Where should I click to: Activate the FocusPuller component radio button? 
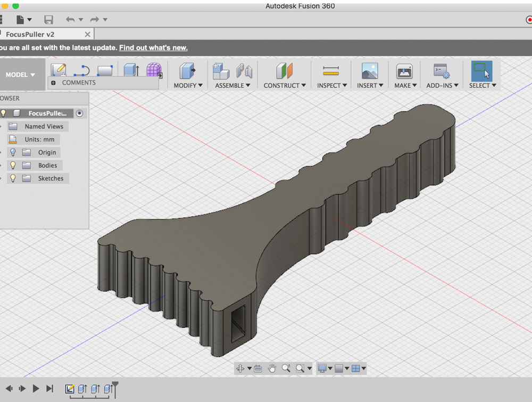79,113
